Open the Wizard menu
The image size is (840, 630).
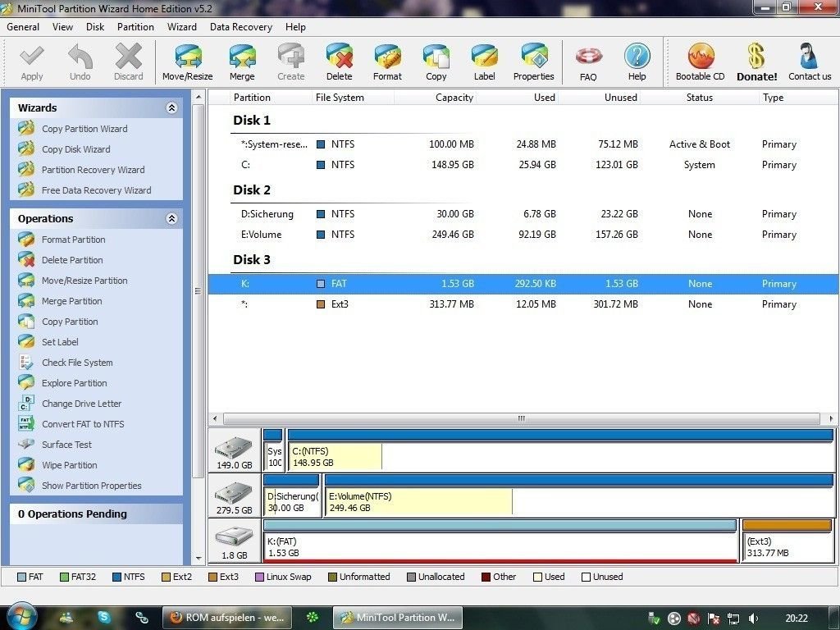point(182,27)
